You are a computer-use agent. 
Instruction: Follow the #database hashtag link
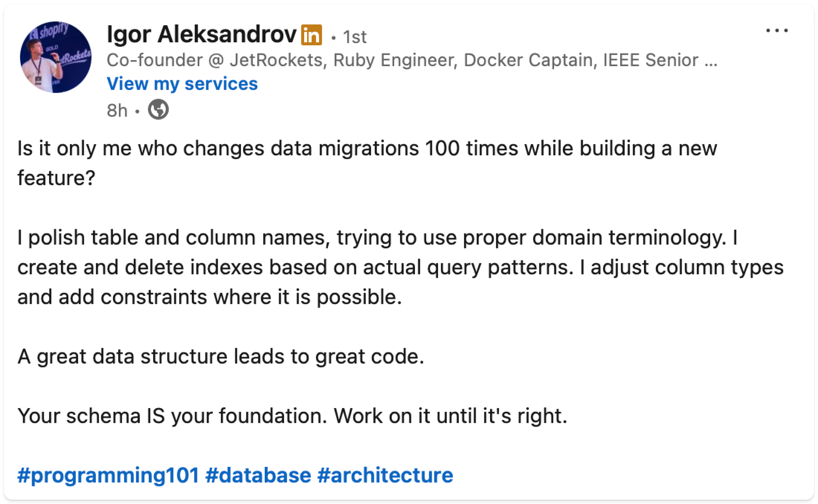tap(258, 475)
